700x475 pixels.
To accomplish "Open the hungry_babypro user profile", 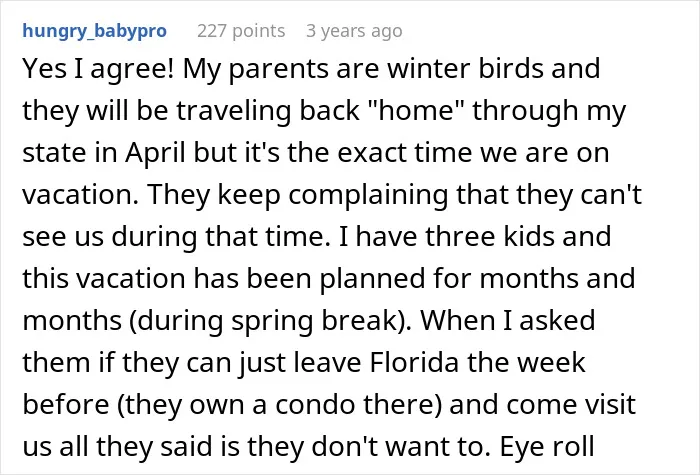I will [95, 32].
